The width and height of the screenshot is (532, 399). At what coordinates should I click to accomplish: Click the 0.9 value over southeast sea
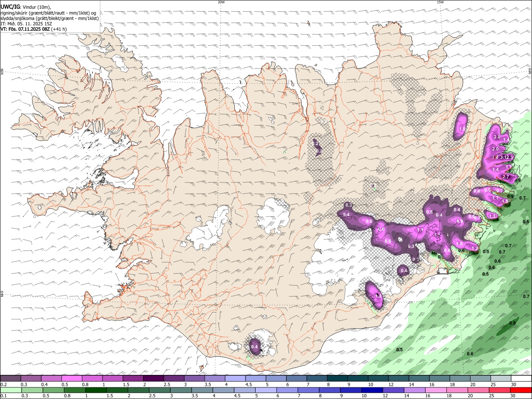[x=512, y=323]
